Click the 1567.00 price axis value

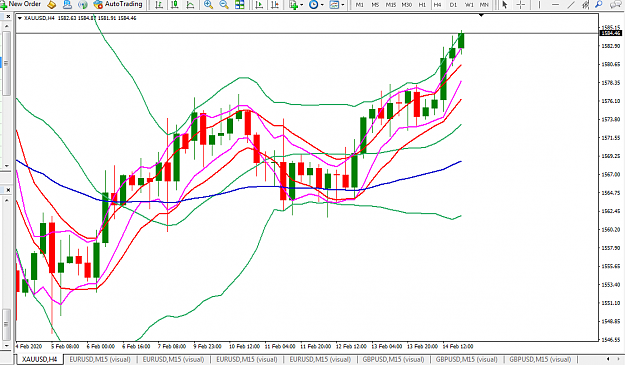coord(610,174)
